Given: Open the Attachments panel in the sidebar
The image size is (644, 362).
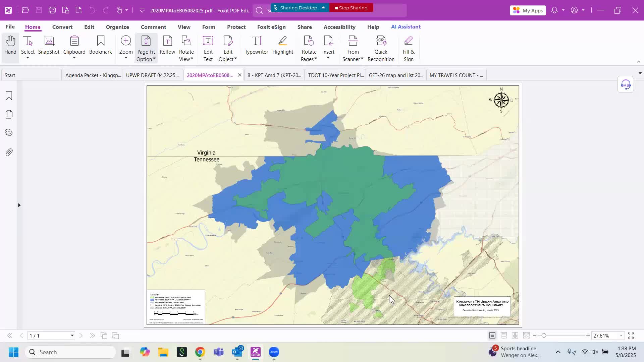Looking at the screenshot, I should click(x=9, y=152).
